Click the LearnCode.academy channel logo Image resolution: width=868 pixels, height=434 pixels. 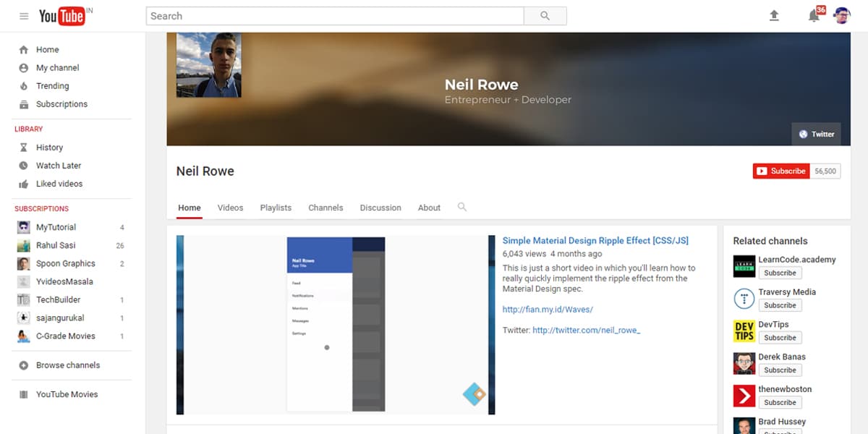744,266
